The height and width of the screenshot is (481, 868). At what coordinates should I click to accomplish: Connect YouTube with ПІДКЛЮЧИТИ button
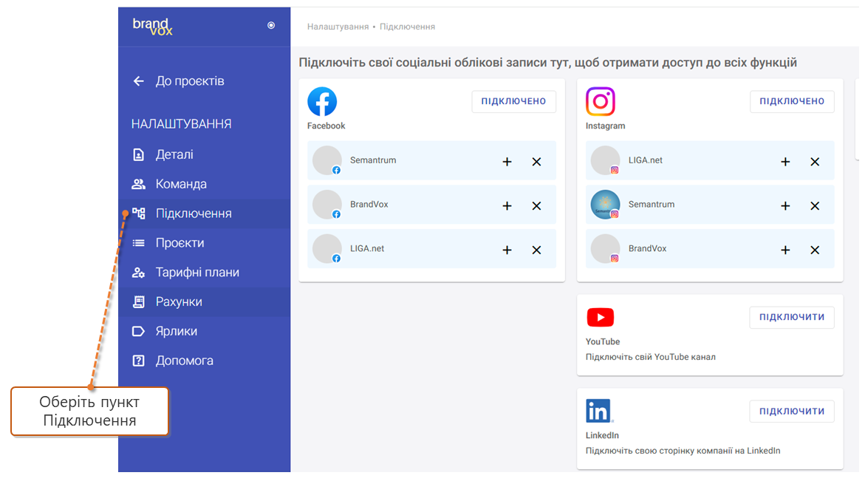point(792,317)
